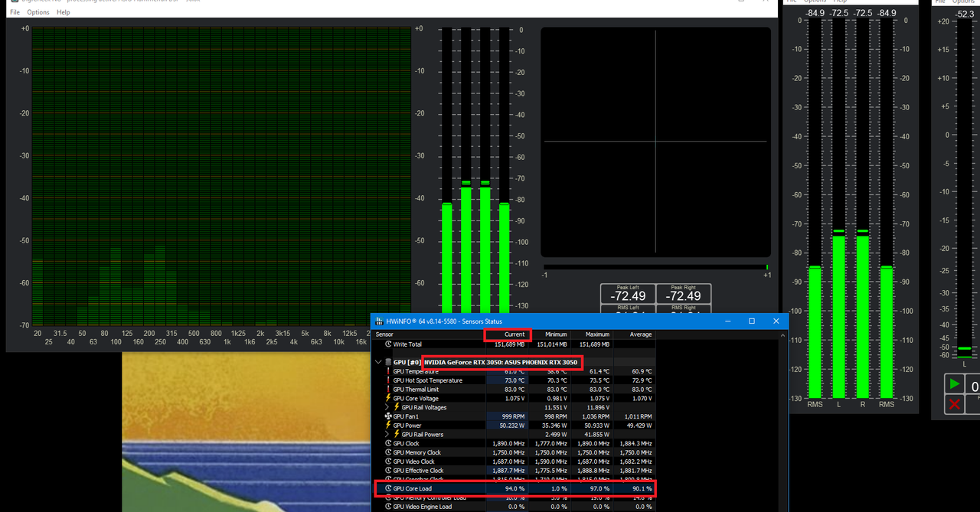Click clock icon of GPU Effective Clock
This screenshot has width=980, height=512.
[x=389, y=471]
